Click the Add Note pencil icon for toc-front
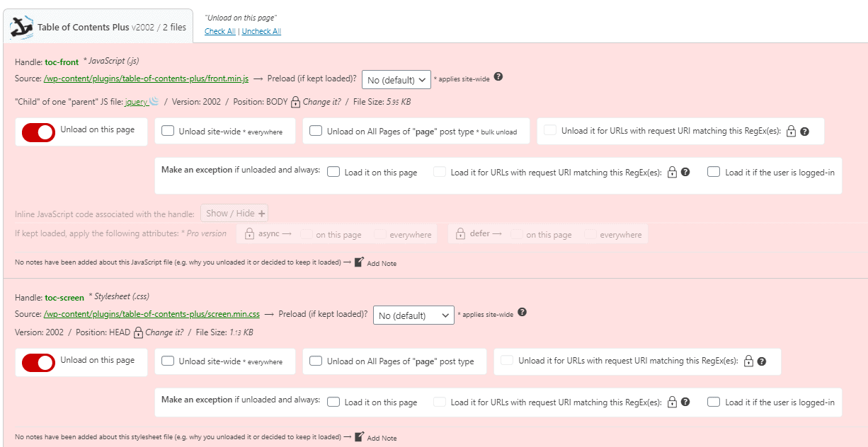868x447 pixels. click(359, 262)
